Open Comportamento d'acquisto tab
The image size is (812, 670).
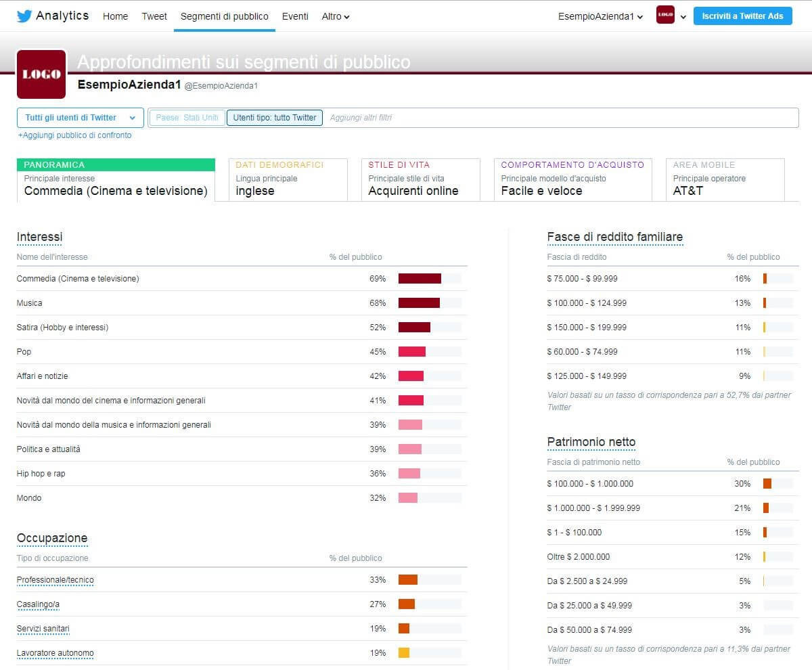pyautogui.click(x=573, y=179)
